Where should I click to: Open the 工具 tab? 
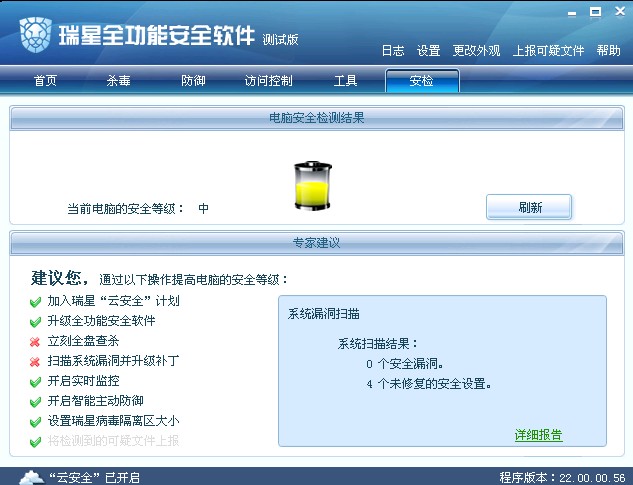(x=346, y=81)
